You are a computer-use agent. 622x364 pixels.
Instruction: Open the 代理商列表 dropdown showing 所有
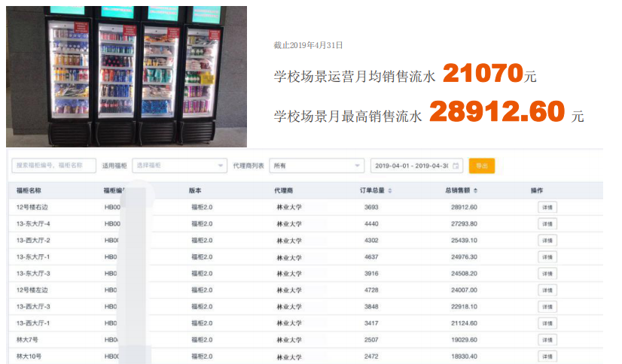[x=316, y=165]
